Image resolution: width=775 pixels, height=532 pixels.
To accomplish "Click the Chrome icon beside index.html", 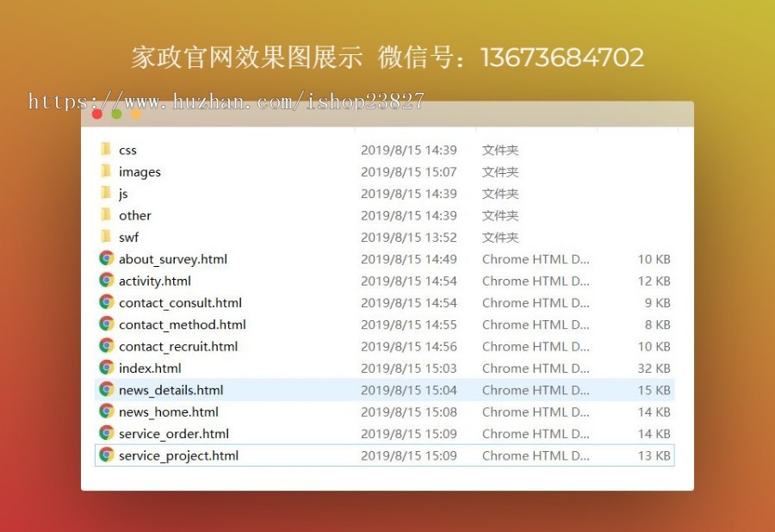I will point(106,368).
